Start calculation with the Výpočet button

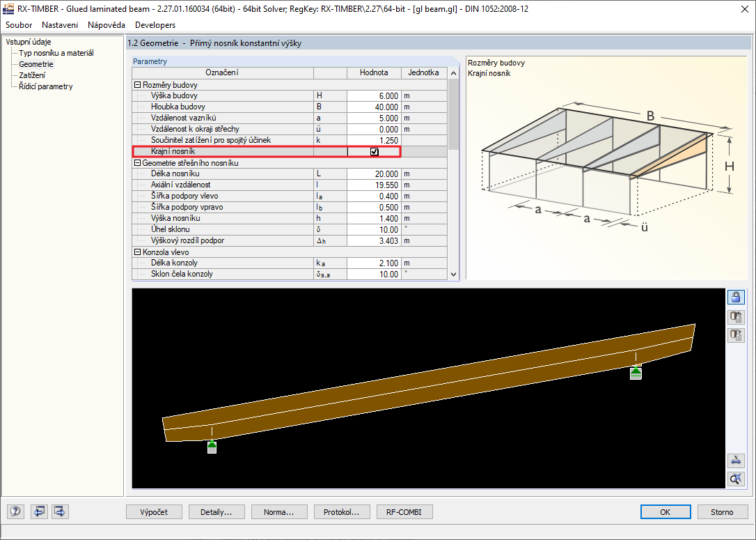(x=153, y=511)
